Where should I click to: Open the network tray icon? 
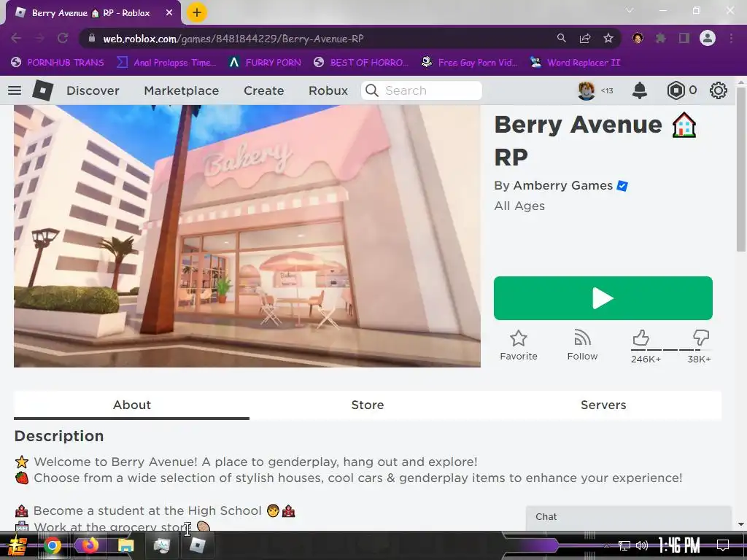(x=624, y=545)
